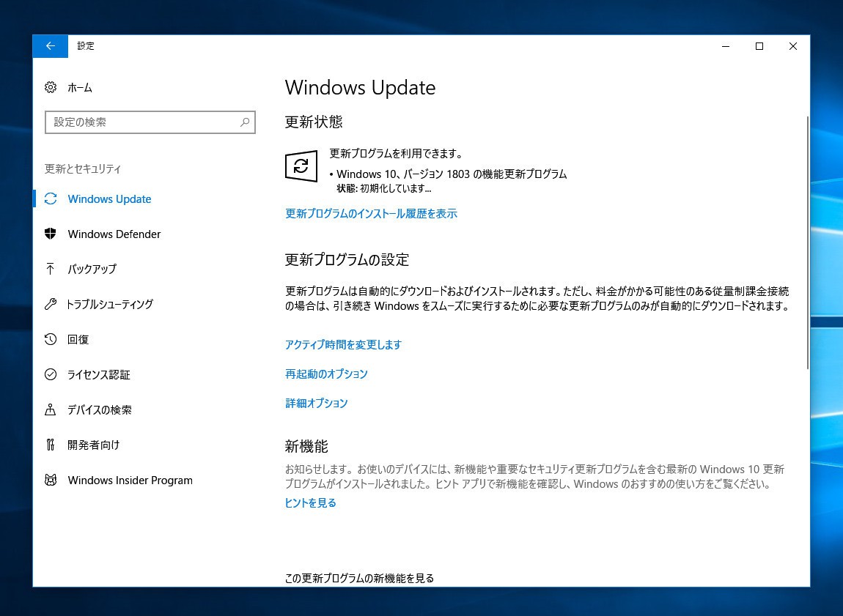This screenshot has width=843, height=616.
Task: Click the vertical scrollbar in content pane
Action: [x=807, y=242]
